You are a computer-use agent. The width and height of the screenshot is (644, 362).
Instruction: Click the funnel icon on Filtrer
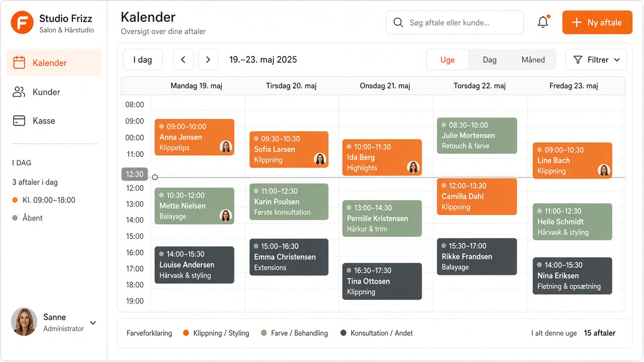(x=578, y=60)
